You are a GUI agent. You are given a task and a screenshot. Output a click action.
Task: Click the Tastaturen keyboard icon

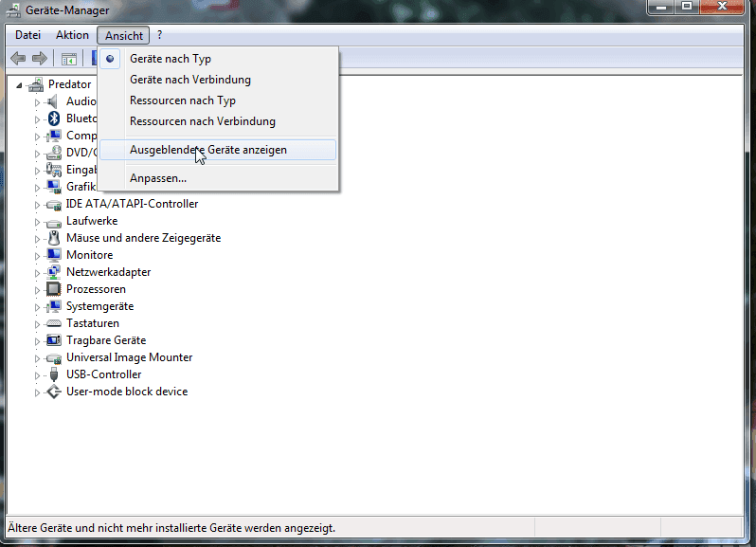pyautogui.click(x=53, y=323)
